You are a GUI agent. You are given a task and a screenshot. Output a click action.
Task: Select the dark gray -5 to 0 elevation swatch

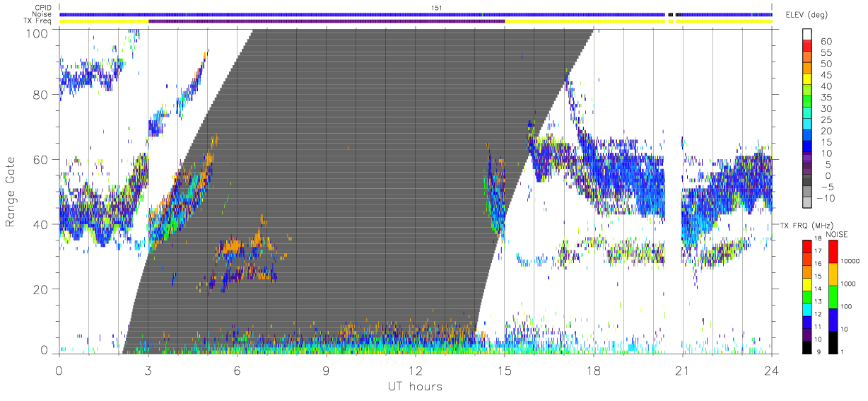point(807,181)
